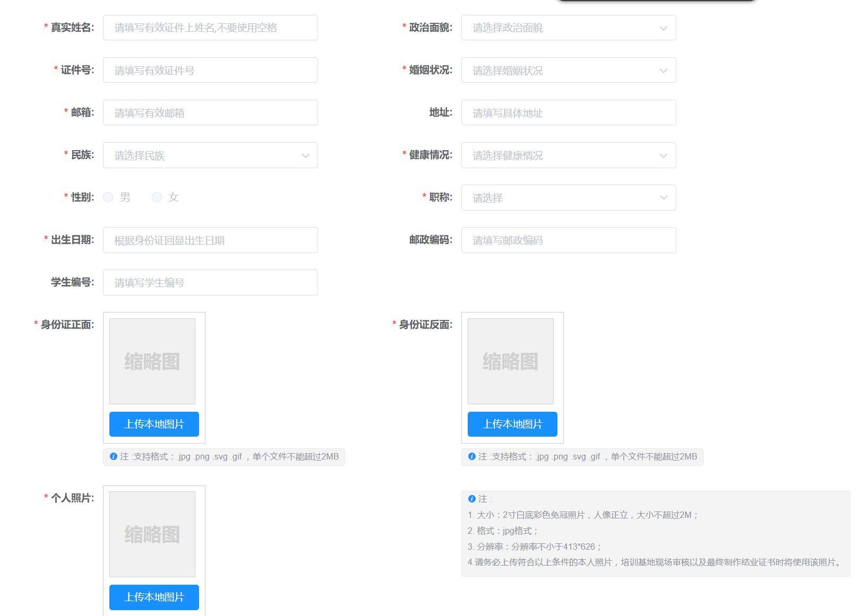Click the 个人照片 thumbnail placeholder
This screenshot has width=868, height=616.
pyautogui.click(x=152, y=534)
